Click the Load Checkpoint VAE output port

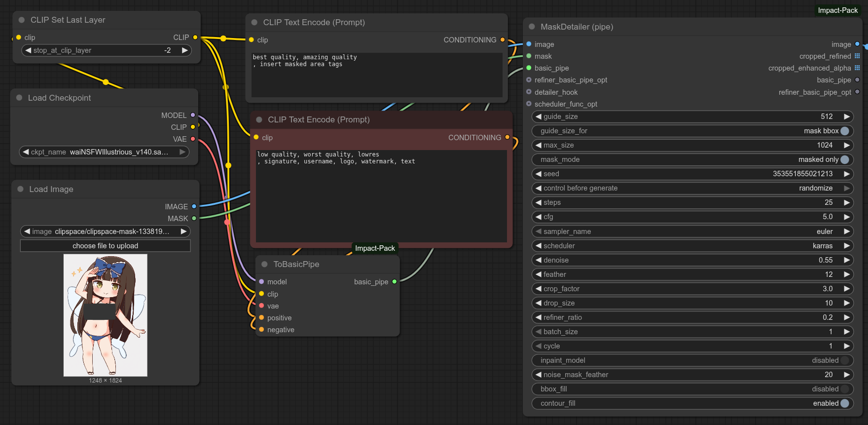[193, 139]
